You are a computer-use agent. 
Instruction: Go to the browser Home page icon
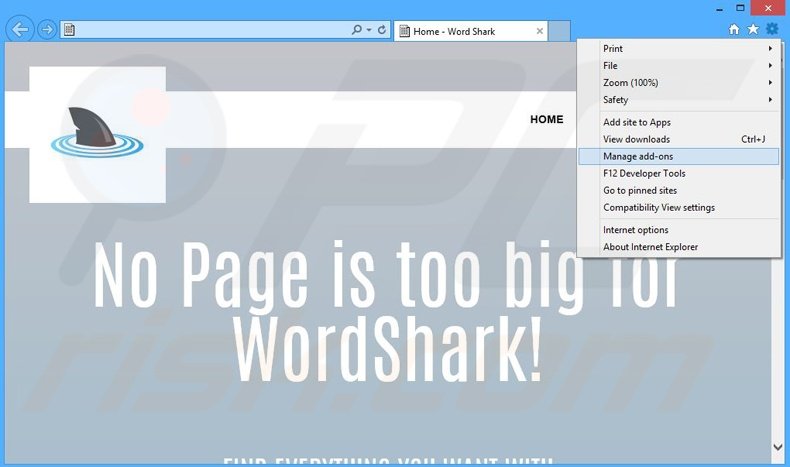coord(734,29)
